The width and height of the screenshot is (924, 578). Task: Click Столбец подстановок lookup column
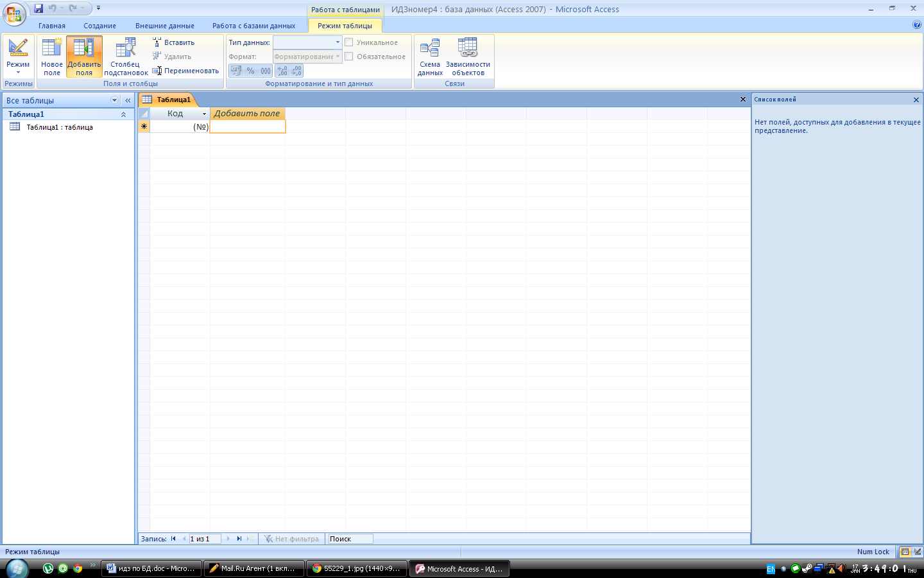tap(126, 57)
